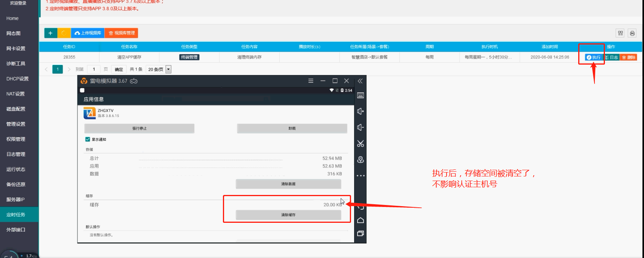Open emulator keyboard mapping icon
Image resolution: width=644 pixels, height=258 pixels.
click(360, 95)
